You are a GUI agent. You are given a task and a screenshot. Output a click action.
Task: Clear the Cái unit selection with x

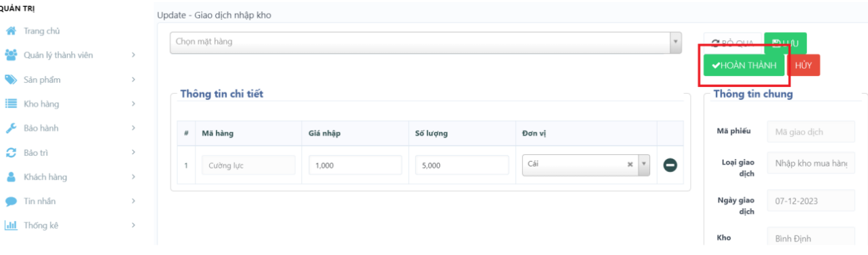[630, 165]
